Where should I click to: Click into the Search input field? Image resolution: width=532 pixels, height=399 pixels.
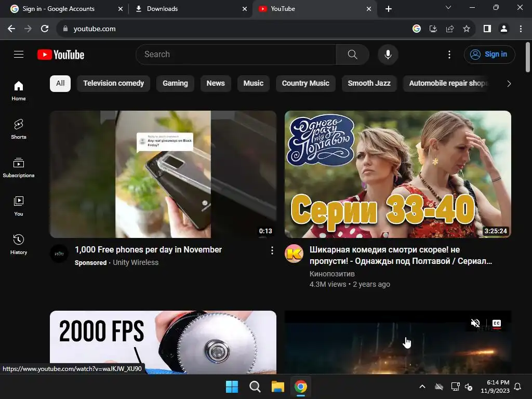tap(236, 54)
